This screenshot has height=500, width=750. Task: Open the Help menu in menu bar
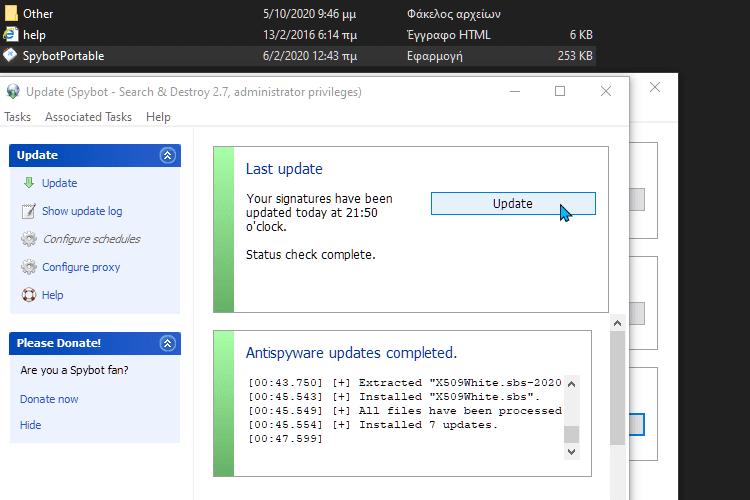point(158,117)
